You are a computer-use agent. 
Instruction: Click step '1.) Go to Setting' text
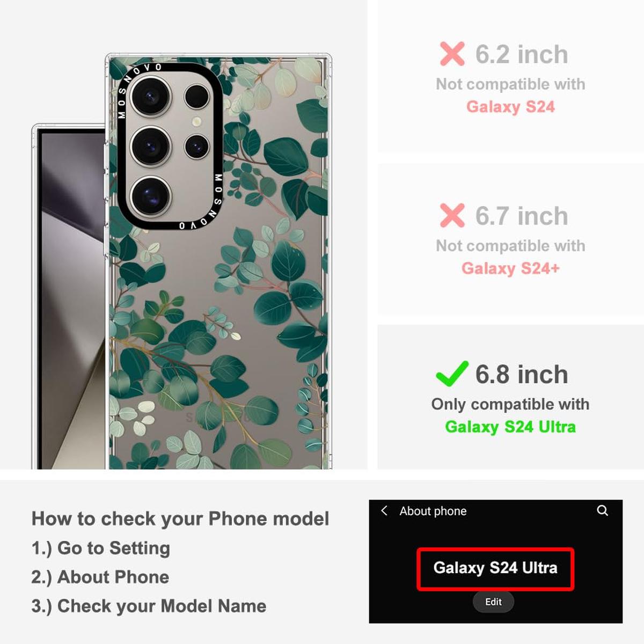click(x=101, y=548)
